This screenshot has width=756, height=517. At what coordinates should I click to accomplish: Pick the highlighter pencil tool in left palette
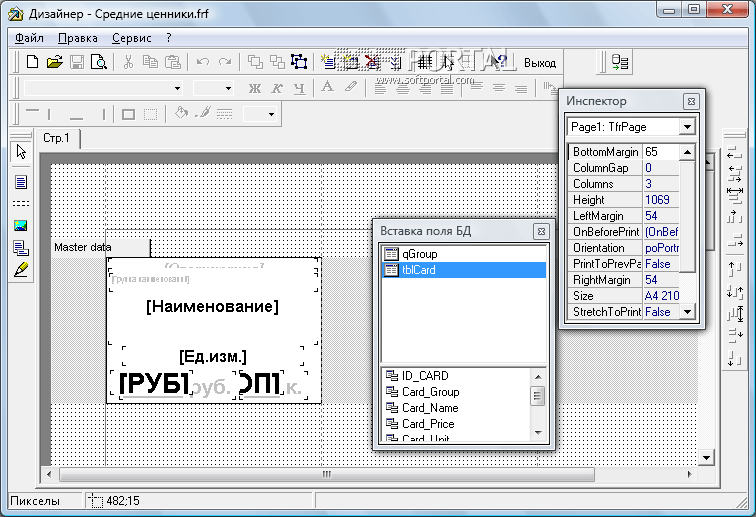21,270
